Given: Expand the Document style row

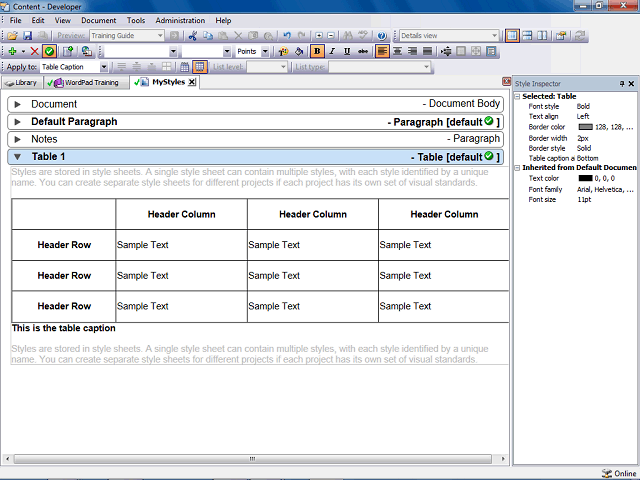Looking at the screenshot, I should pos(18,104).
